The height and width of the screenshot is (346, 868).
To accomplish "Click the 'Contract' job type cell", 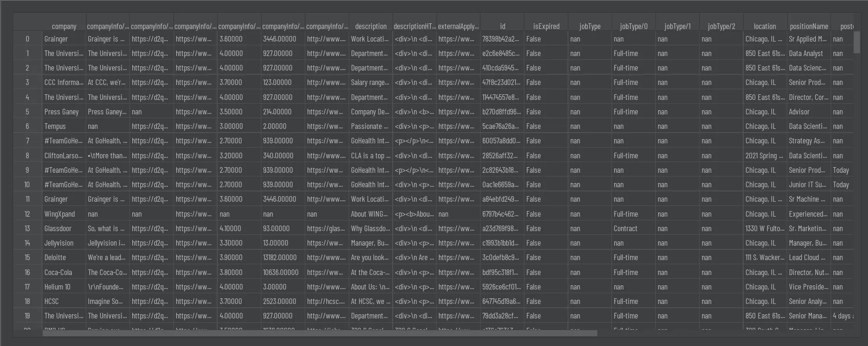I will [x=634, y=228].
